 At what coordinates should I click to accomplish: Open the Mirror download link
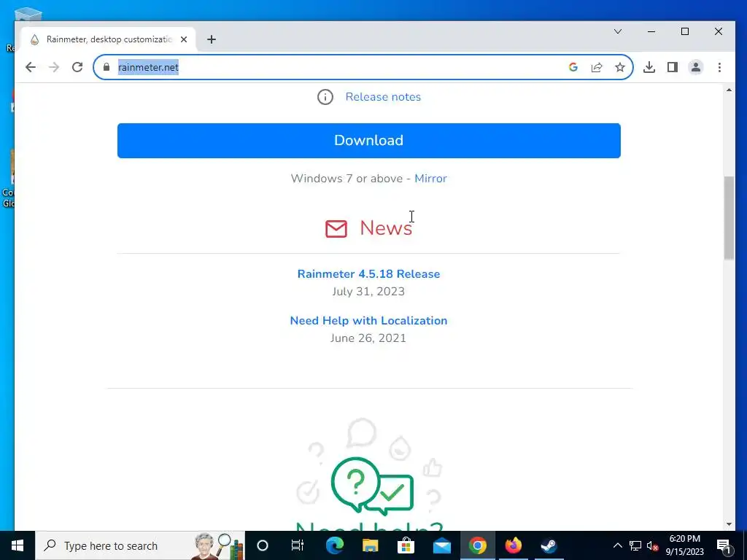coord(430,179)
